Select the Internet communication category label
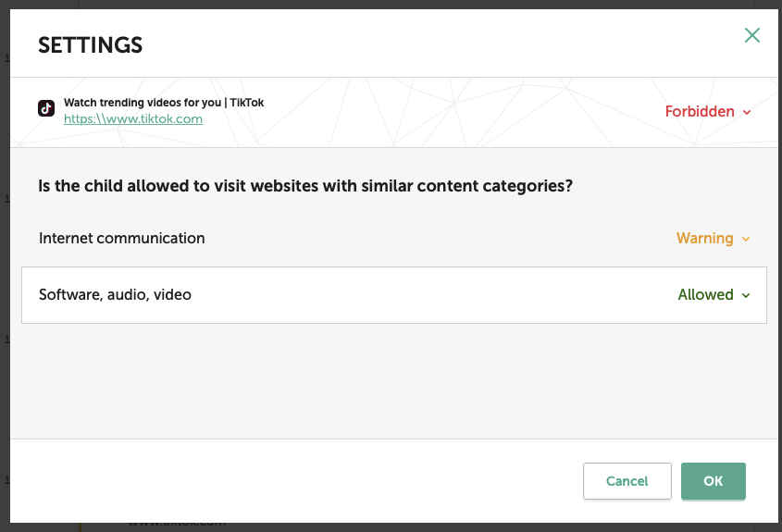This screenshot has width=782, height=532. tap(122, 239)
